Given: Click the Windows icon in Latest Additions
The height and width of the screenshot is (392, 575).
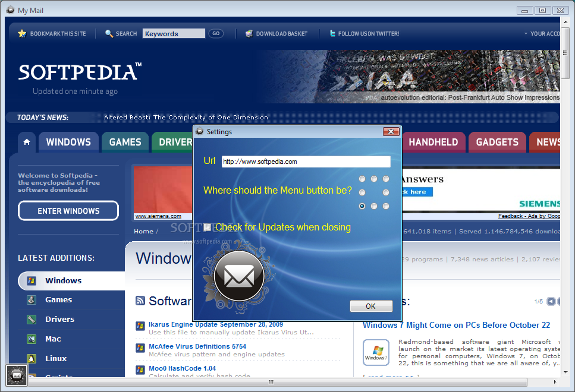Looking at the screenshot, I should click(32, 280).
